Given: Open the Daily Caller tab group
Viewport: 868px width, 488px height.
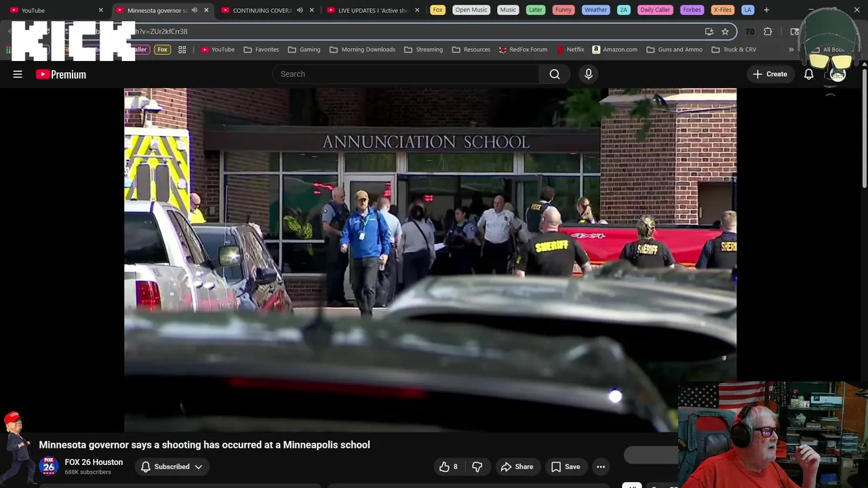Looking at the screenshot, I should 655,9.
